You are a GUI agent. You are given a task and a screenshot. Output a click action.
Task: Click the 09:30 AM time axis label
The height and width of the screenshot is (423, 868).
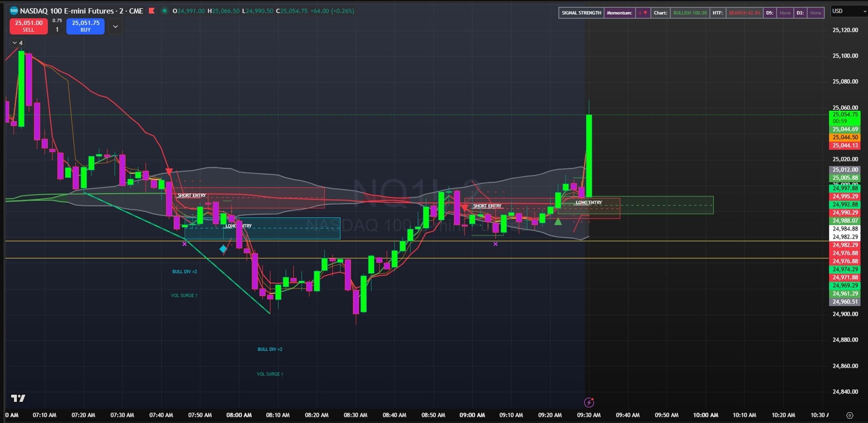coord(589,415)
